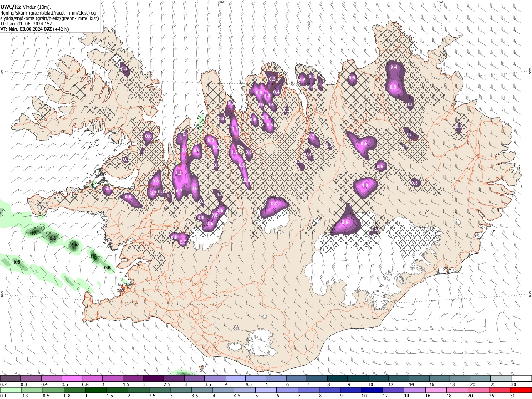Select the rain legend swatch from 0.3 to 0.5
Viewport: 532px width, 399px height.
(32, 390)
